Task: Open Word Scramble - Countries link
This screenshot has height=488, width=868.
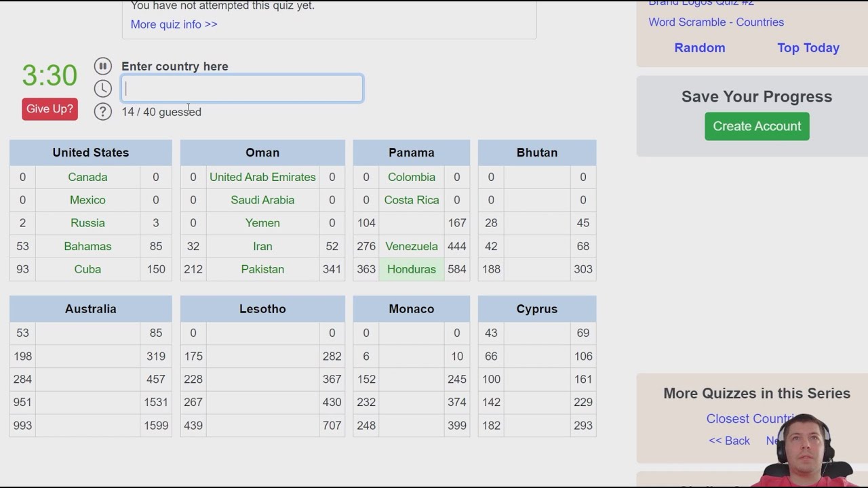Action: (716, 22)
